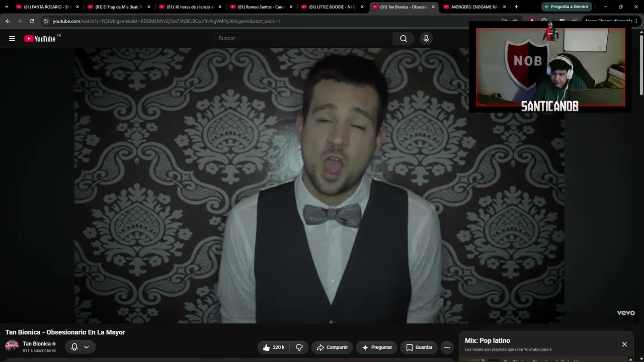Click the Mix: Pop latino title
This screenshot has width=644, height=362.
pyautogui.click(x=488, y=341)
